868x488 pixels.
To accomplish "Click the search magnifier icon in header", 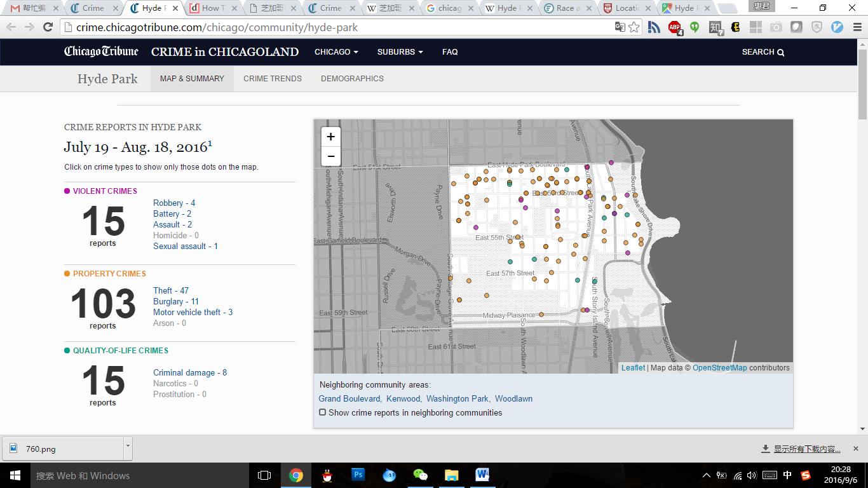I will tap(781, 53).
